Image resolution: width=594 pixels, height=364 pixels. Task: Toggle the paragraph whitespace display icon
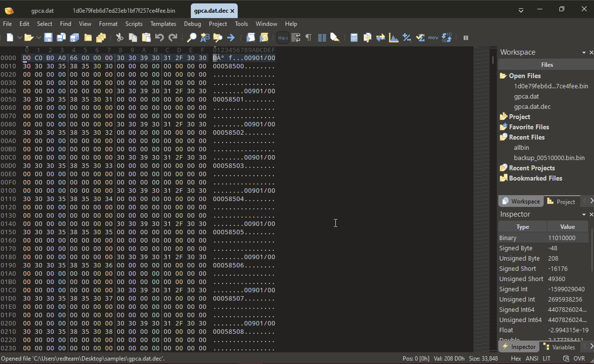coord(309,38)
